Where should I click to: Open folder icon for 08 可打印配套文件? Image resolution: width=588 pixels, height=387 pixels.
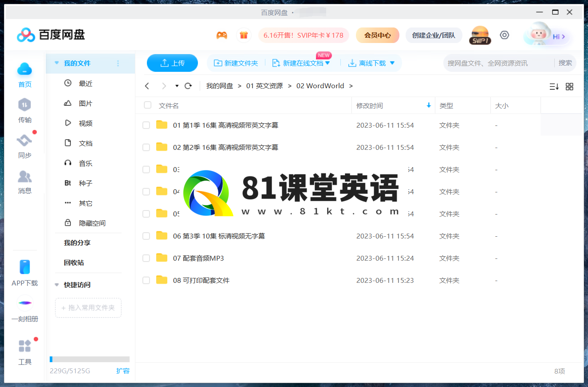[x=162, y=280]
